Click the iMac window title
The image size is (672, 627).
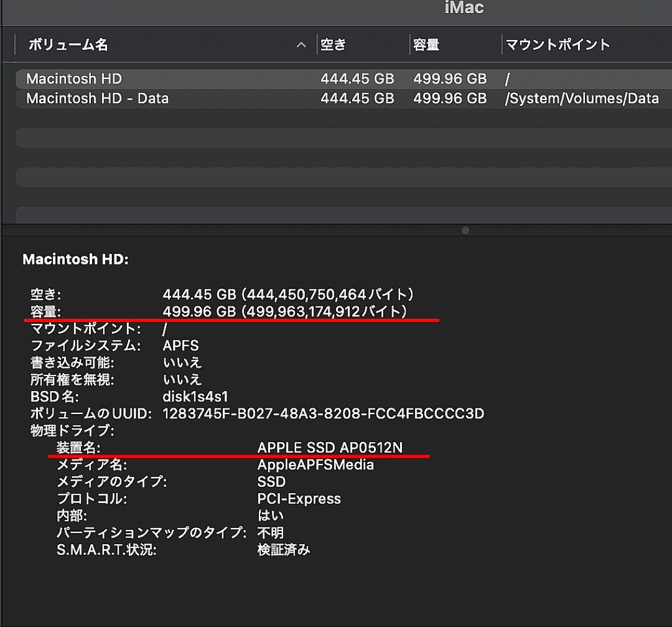(x=464, y=8)
